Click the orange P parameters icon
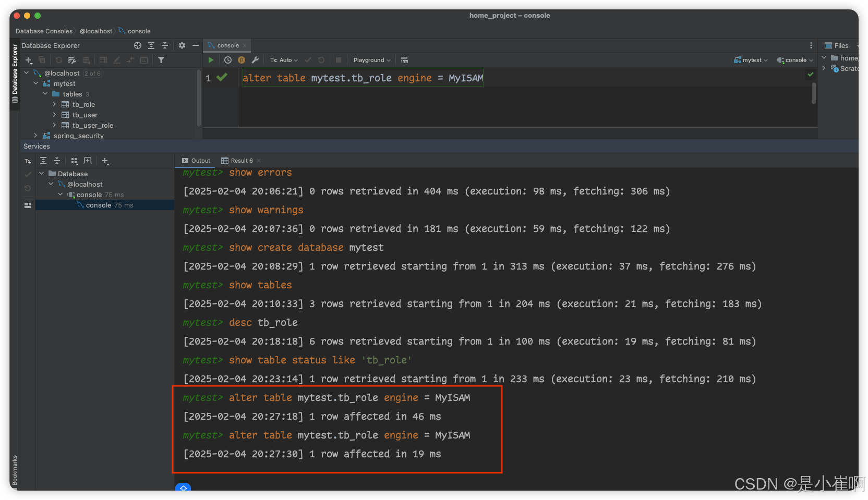The width and height of the screenshot is (868, 500). (x=242, y=60)
